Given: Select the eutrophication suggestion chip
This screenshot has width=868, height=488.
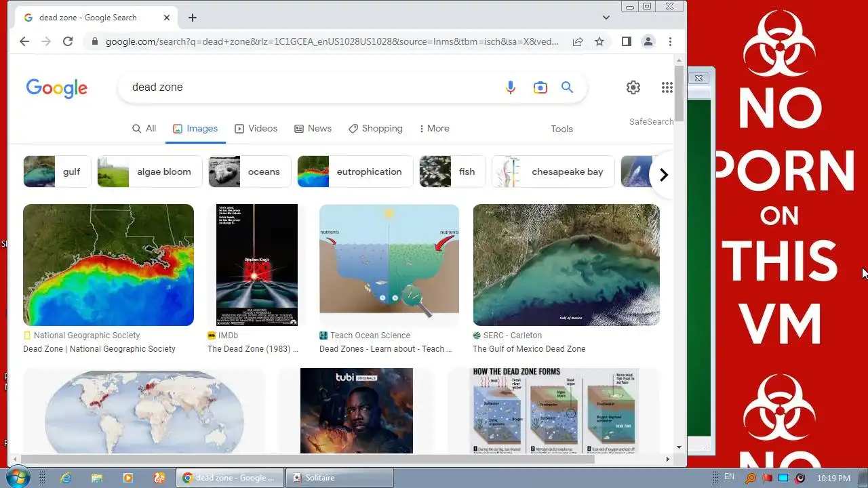Looking at the screenshot, I should [355, 171].
